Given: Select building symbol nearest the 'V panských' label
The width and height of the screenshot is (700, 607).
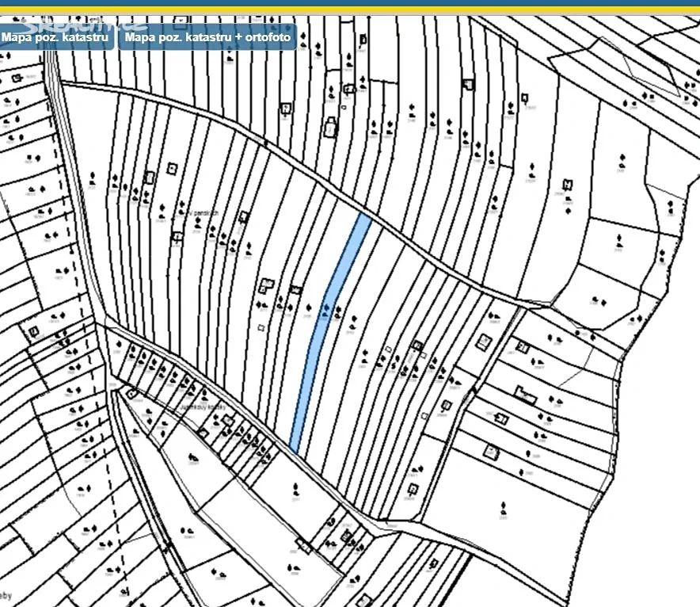Looking at the screenshot, I should pos(244,216).
